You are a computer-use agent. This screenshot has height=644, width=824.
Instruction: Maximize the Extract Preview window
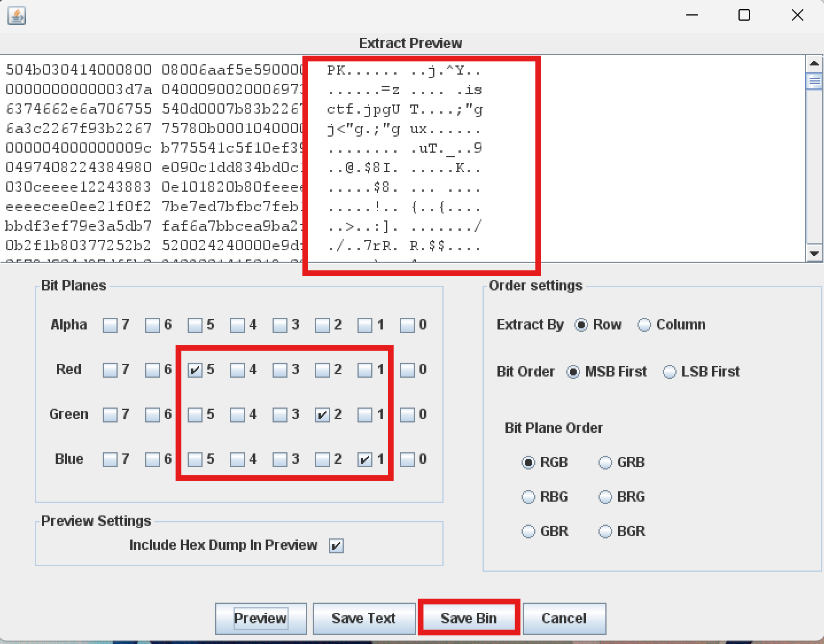coord(744,15)
